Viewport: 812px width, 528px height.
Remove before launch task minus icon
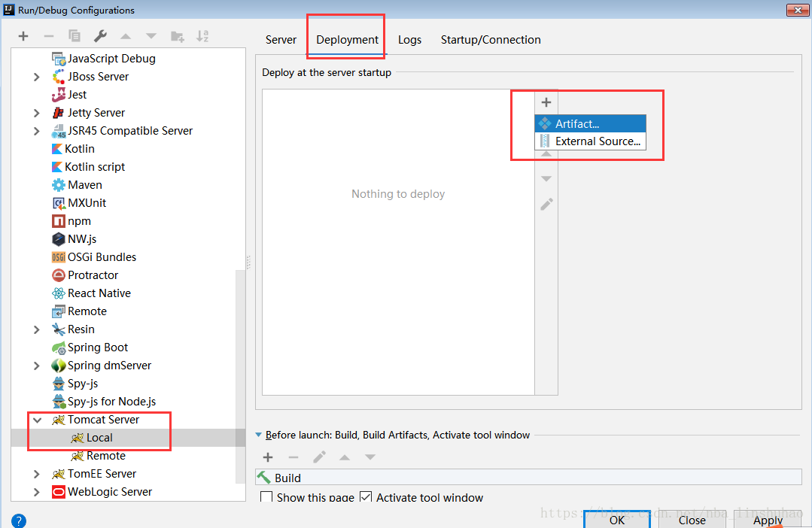pyautogui.click(x=293, y=457)
